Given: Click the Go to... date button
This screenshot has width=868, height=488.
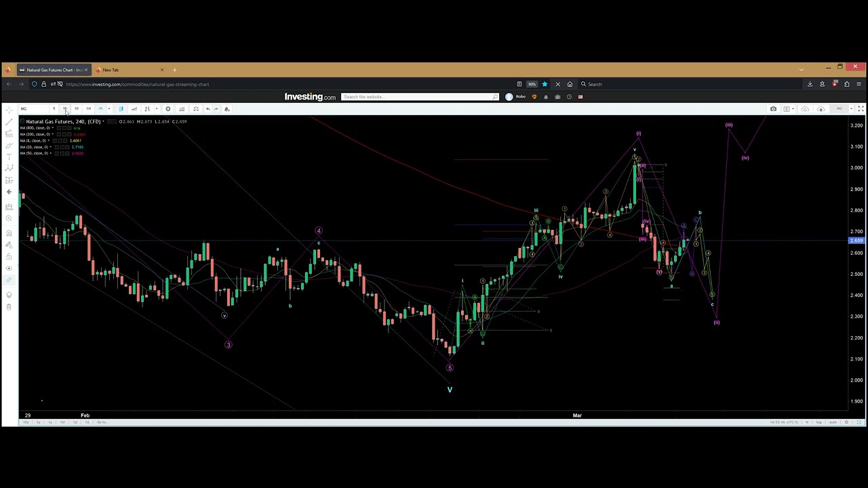Looking at the screenshot, I should 102,422.
